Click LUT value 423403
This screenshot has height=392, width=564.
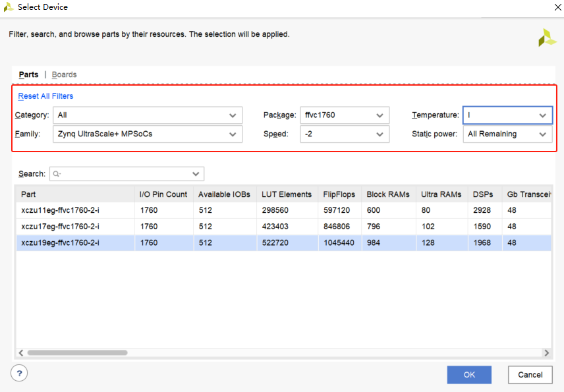point(275,227)
